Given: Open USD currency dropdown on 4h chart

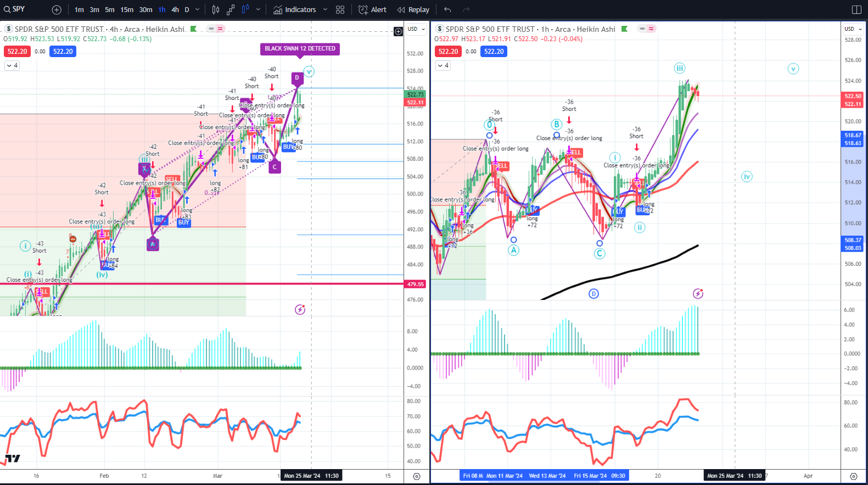Looking at the screenshot, I should click(416, 29).
